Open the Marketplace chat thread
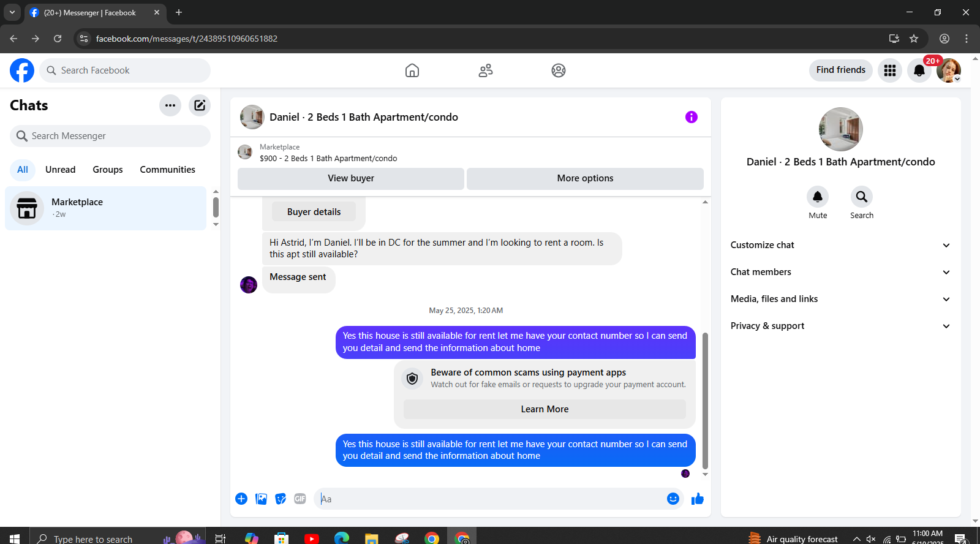This screenshot has width=980, height=544. 106,208
